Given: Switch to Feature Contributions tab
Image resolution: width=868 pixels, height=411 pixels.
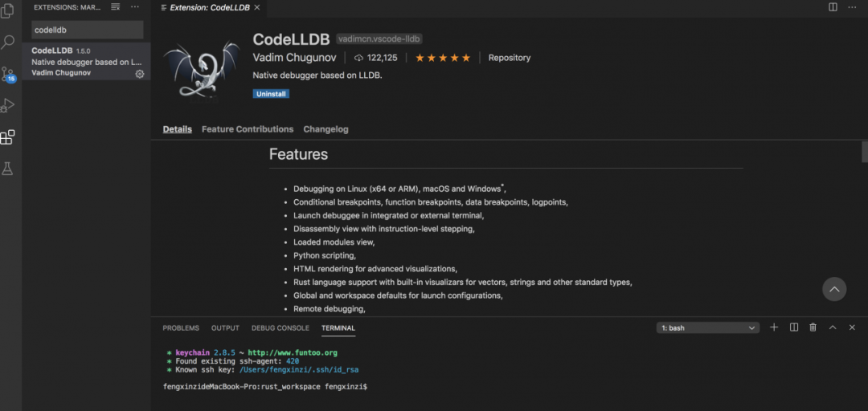Looking at the screenshot, I should click(248, 129).
